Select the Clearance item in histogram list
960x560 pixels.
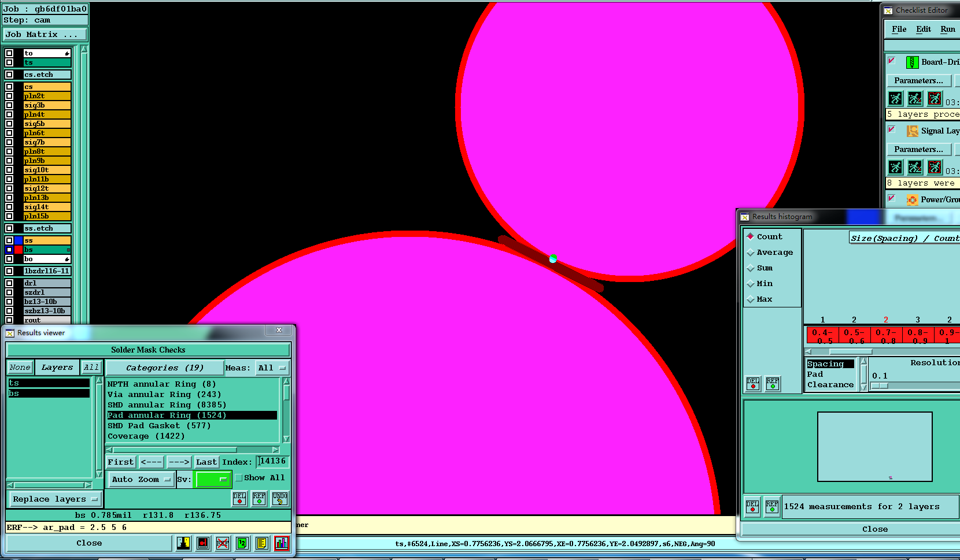point(830,385)
